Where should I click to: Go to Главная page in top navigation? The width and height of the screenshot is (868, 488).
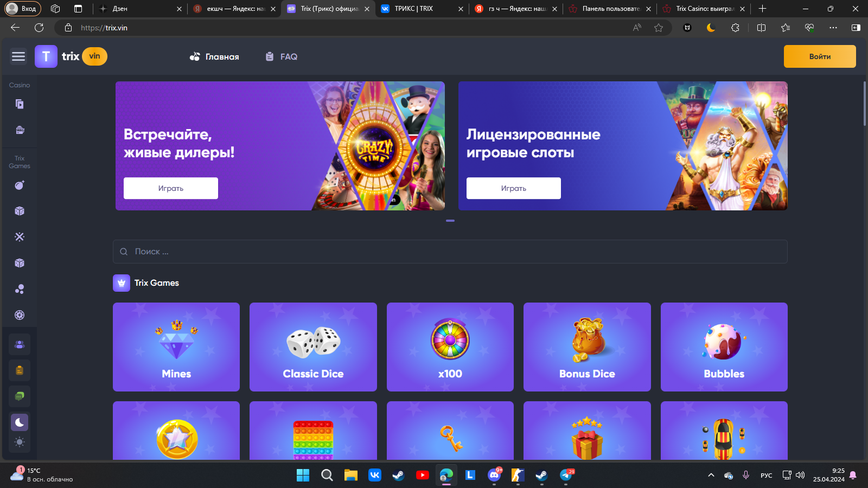[x=214, y=56]
